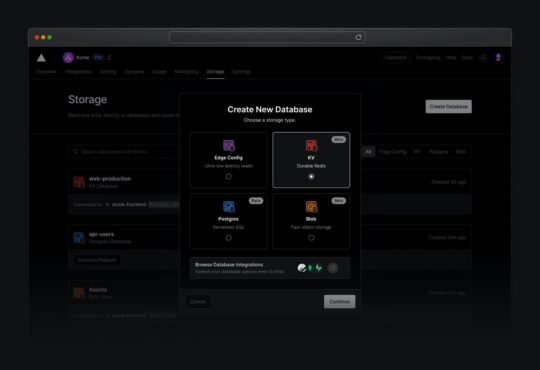The height and width of the screenshot is (370, 540).
Task: Click the gray more-integrations count circle
Action: pyautogui.click(x=333, y=268)
